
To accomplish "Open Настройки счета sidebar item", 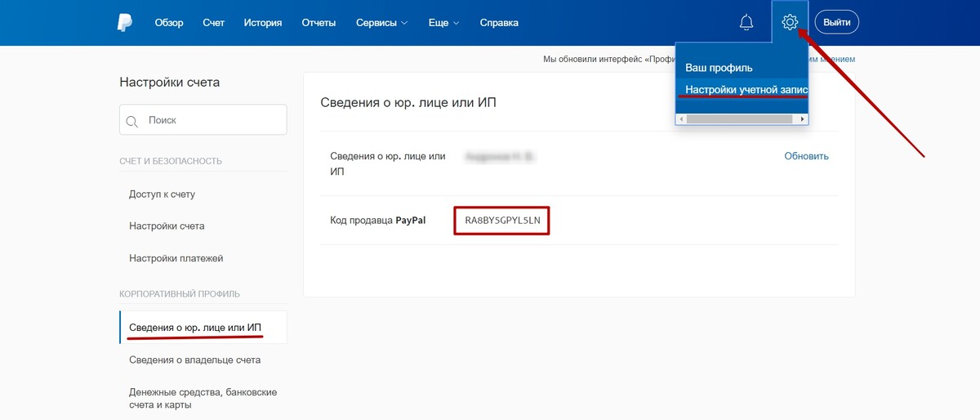I will coord(167,226).
